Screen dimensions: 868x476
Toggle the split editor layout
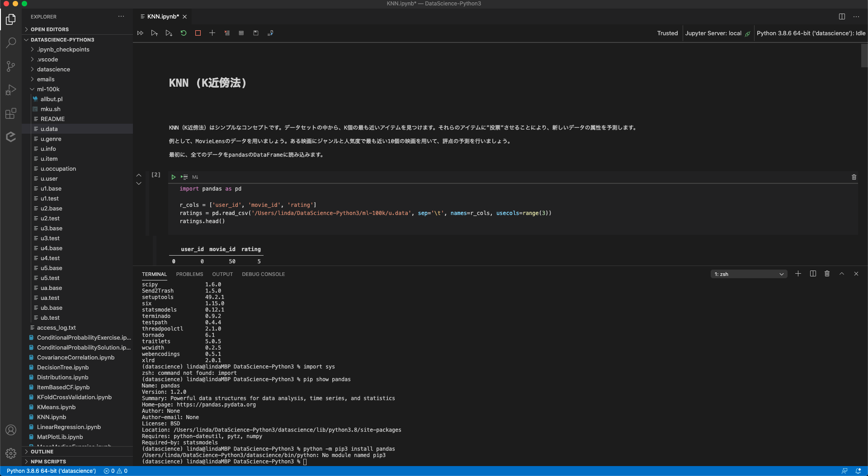tap(842, 17)
